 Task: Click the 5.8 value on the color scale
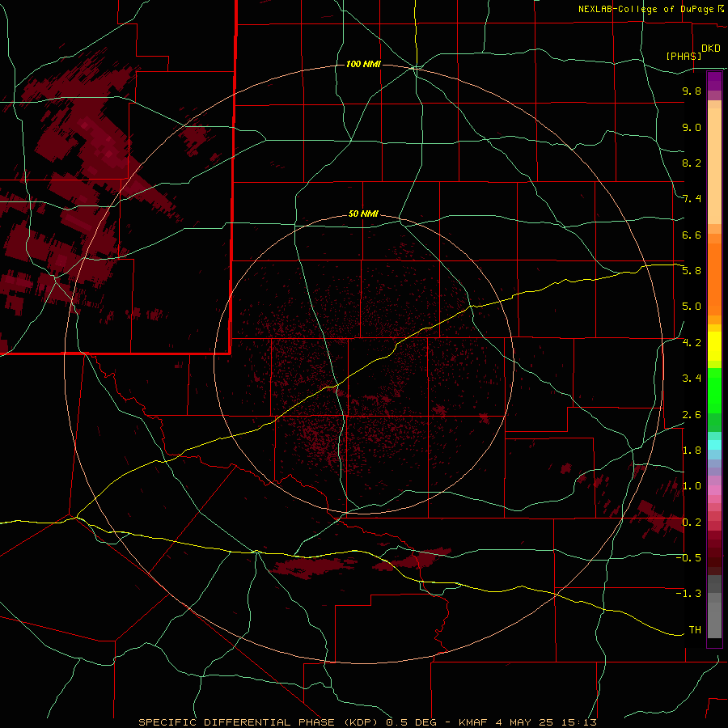coord(692,271)
